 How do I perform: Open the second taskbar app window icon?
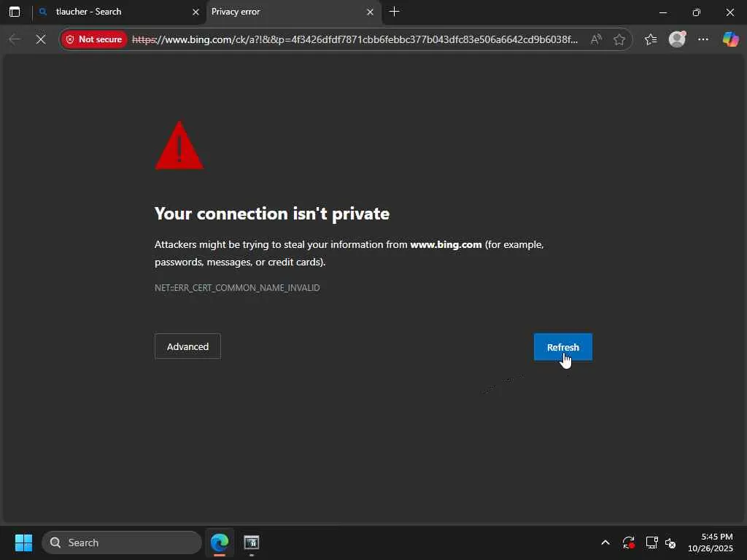click(x=252, y=542)
